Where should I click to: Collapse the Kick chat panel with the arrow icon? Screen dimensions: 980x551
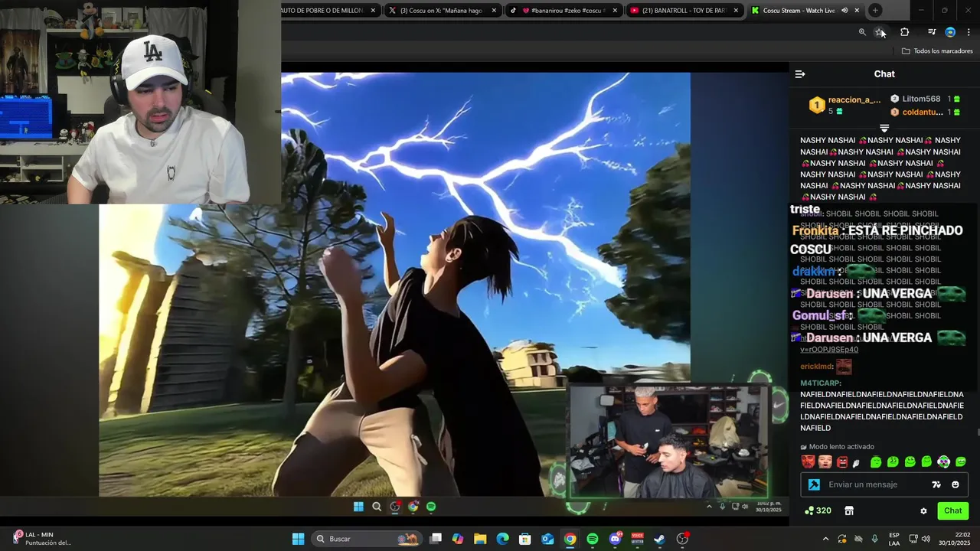(x=800, y=74)
